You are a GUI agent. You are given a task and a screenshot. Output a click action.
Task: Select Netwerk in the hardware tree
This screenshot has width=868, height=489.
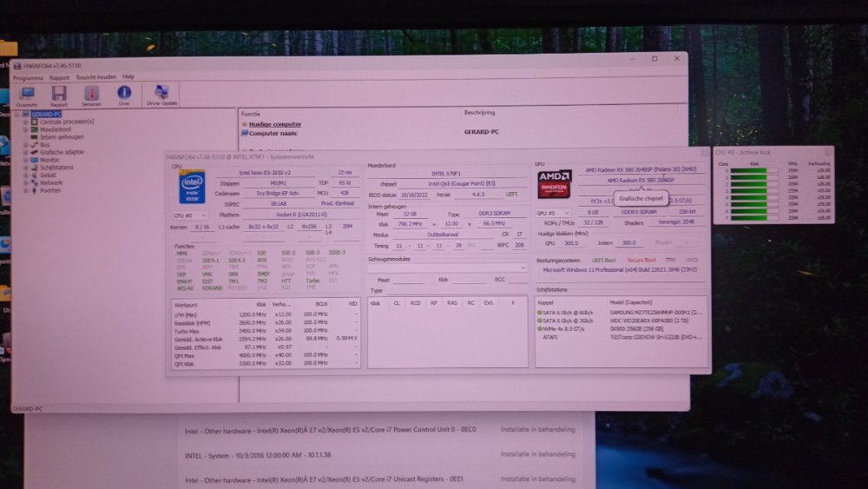pyautogui.click(x=51, y=182)
